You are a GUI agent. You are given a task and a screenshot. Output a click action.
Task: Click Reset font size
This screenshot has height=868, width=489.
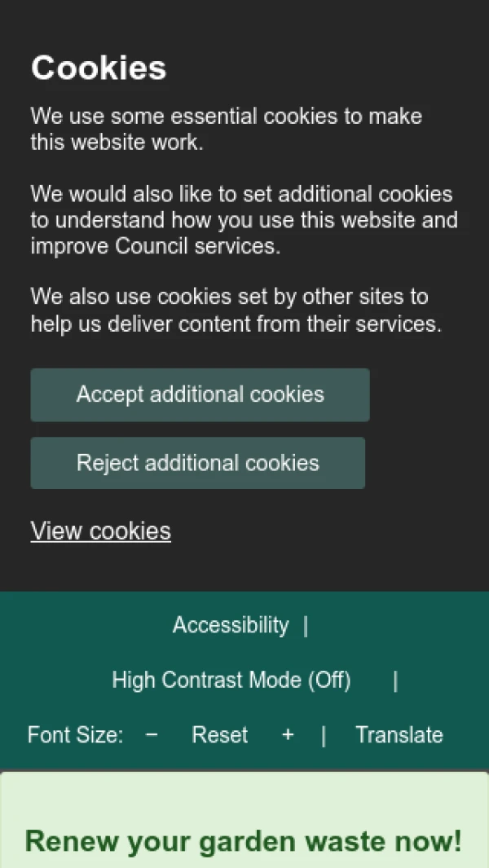pos(220,734)
